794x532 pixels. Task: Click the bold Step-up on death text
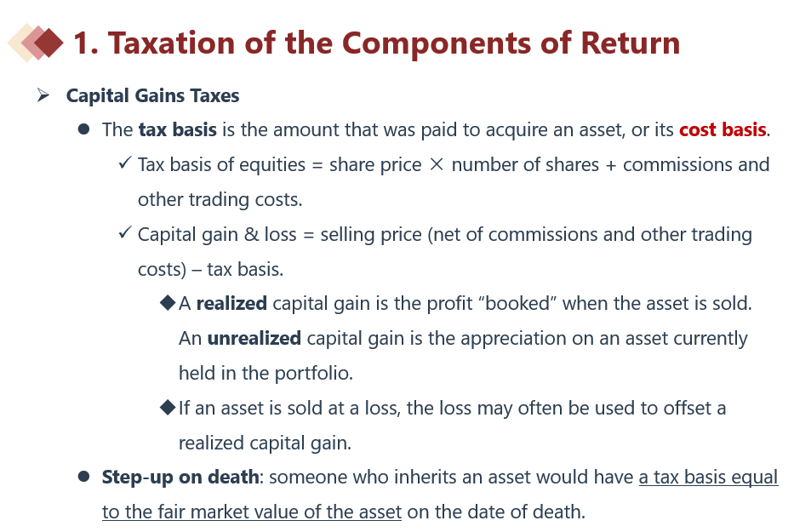pos(180,478)
